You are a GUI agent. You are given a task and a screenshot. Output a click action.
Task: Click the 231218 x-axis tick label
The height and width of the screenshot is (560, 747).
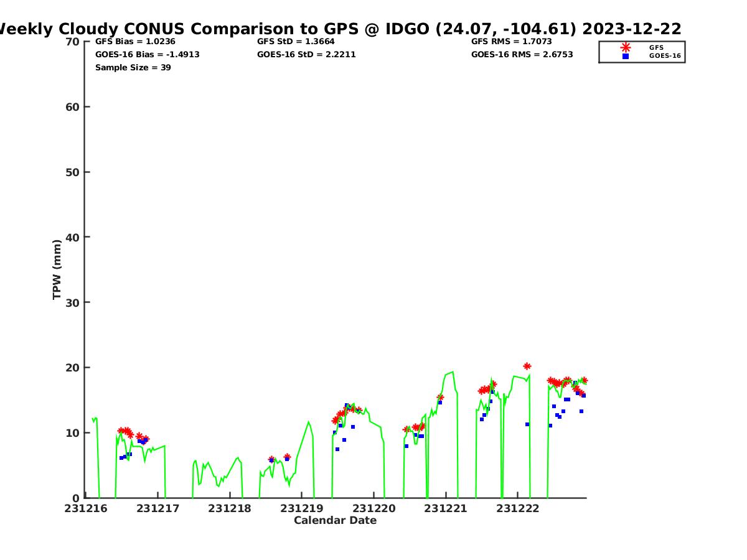(x=230, y=508)
